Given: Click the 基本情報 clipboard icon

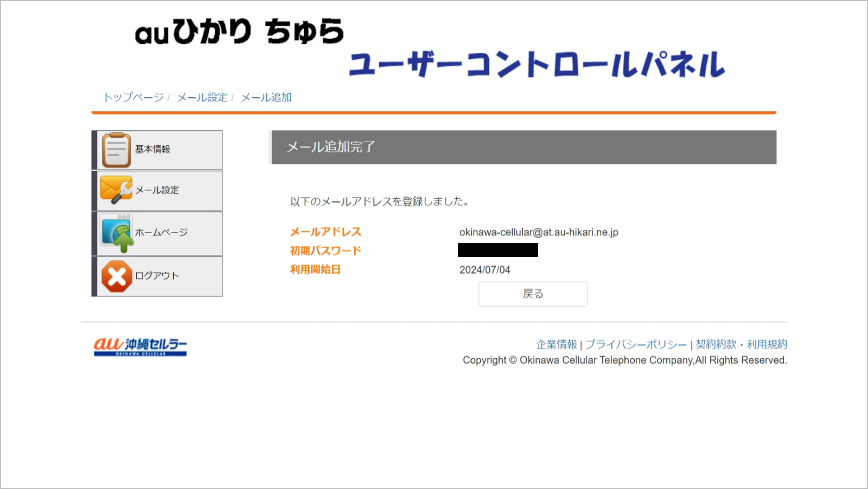Looking at the screenshot, I should point(116,150).
